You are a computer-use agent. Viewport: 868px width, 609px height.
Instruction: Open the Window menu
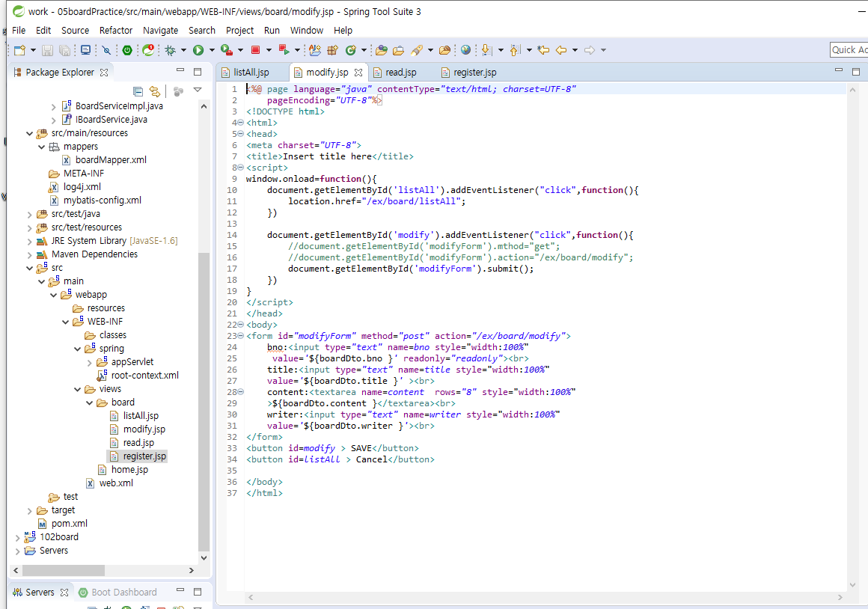tap(307, 31)
